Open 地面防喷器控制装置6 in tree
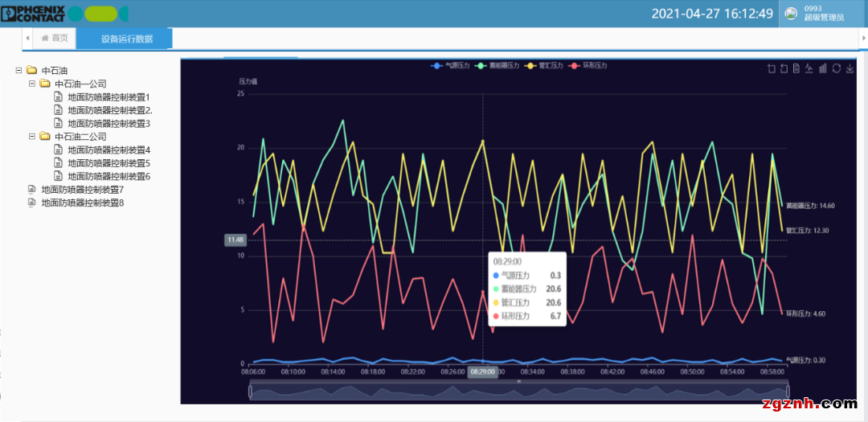The width and height of the screenshot is (868, 422). pos(109,177)
